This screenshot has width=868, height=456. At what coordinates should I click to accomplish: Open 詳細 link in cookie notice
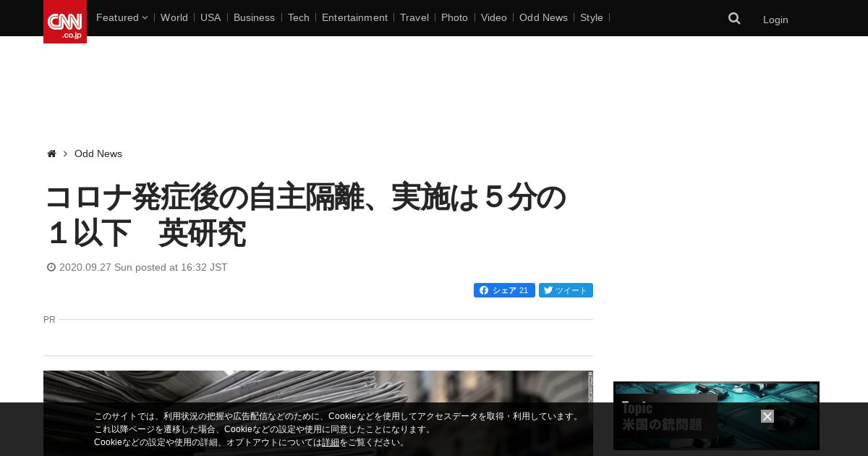(331, 442)
